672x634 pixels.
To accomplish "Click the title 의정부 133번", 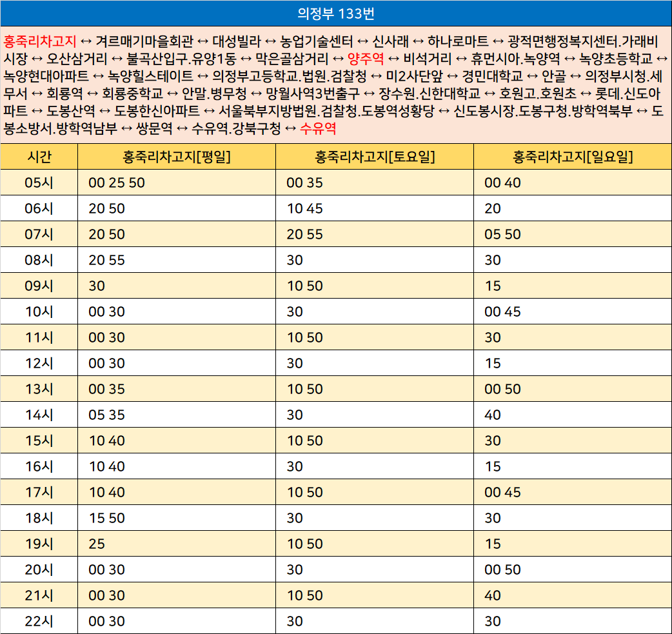I will pos(336,14).
